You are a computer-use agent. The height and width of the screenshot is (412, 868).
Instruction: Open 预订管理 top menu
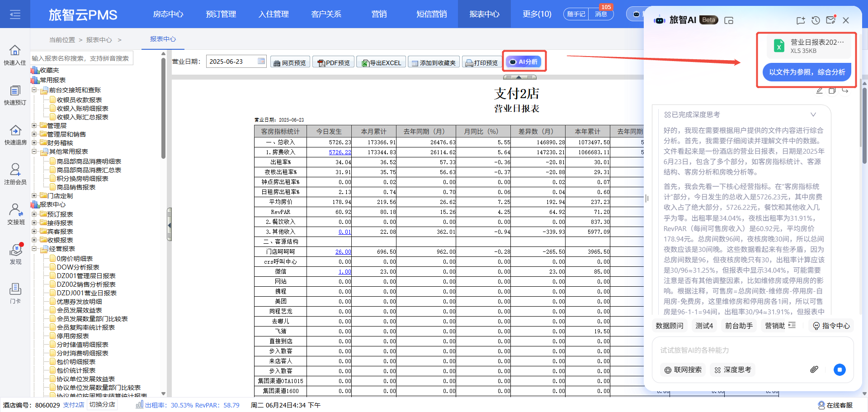(x=221, y=14)
